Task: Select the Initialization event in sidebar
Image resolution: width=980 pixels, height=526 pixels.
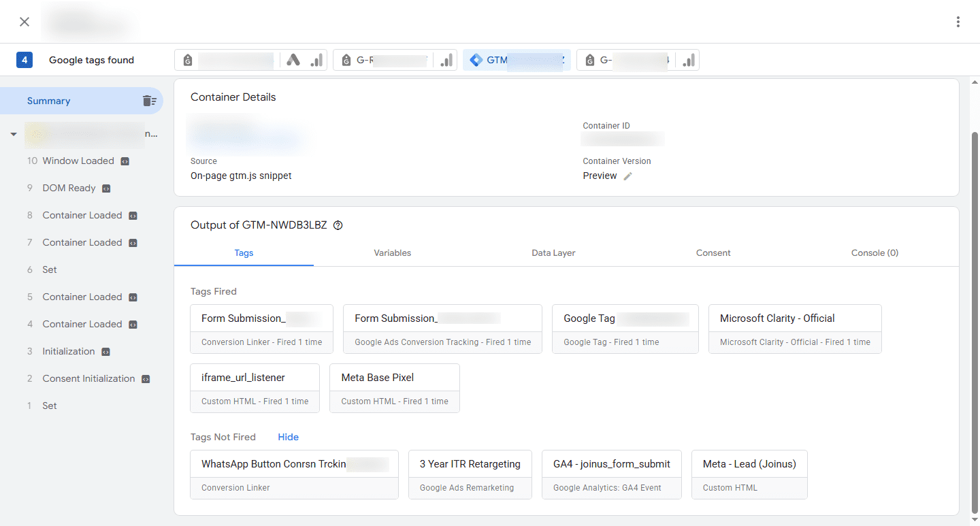Action: pos(68,351)
